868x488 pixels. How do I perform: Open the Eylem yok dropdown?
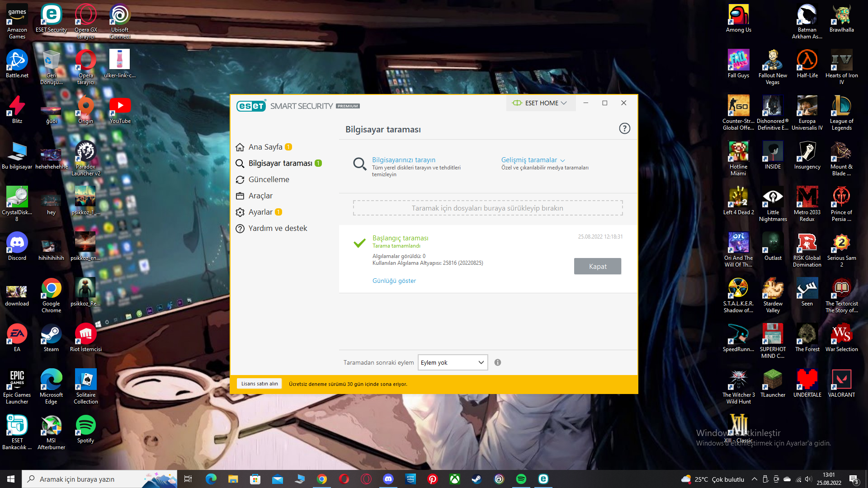[453, 362]
